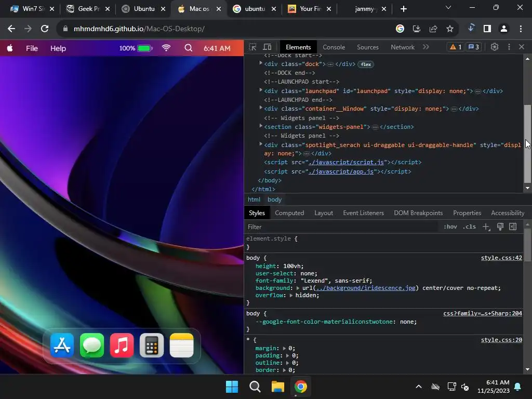This screenshot has height=399, width=532.
Task: Open Computed styles tab
Action: 289,213
